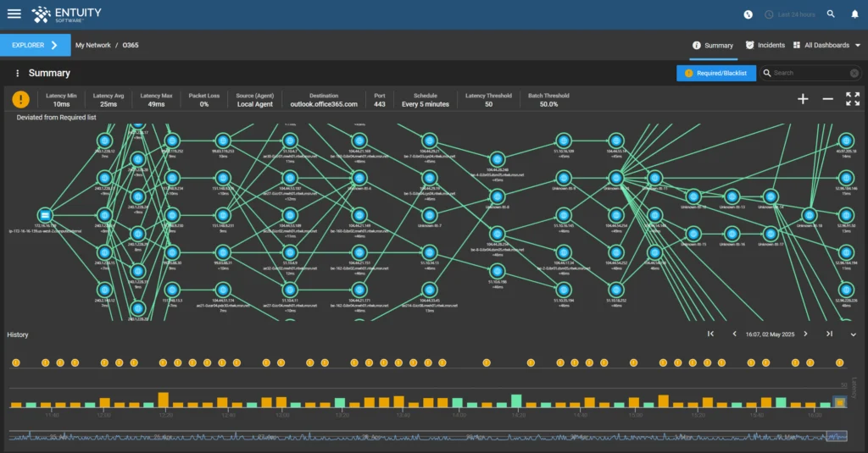
Task: Select the O365 breadcrumb
Action: tap(131, 46)
